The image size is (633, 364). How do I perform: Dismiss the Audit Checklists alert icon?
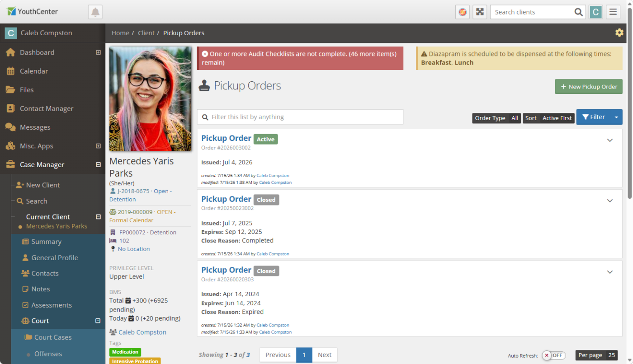point(205,54)
